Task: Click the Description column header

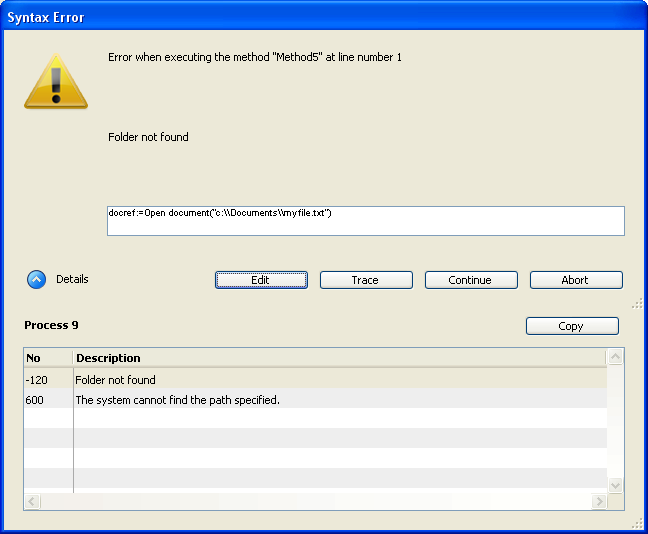Action: point(340,358)
